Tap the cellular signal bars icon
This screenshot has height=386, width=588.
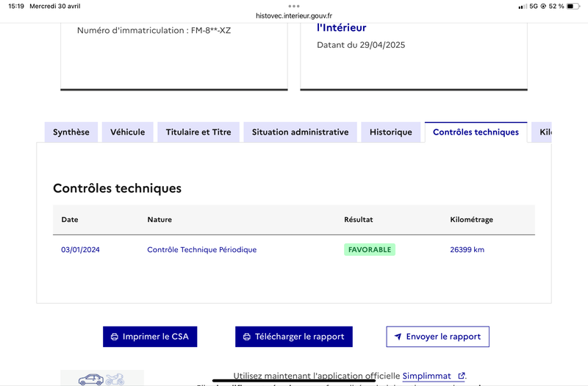click(523, 7)
